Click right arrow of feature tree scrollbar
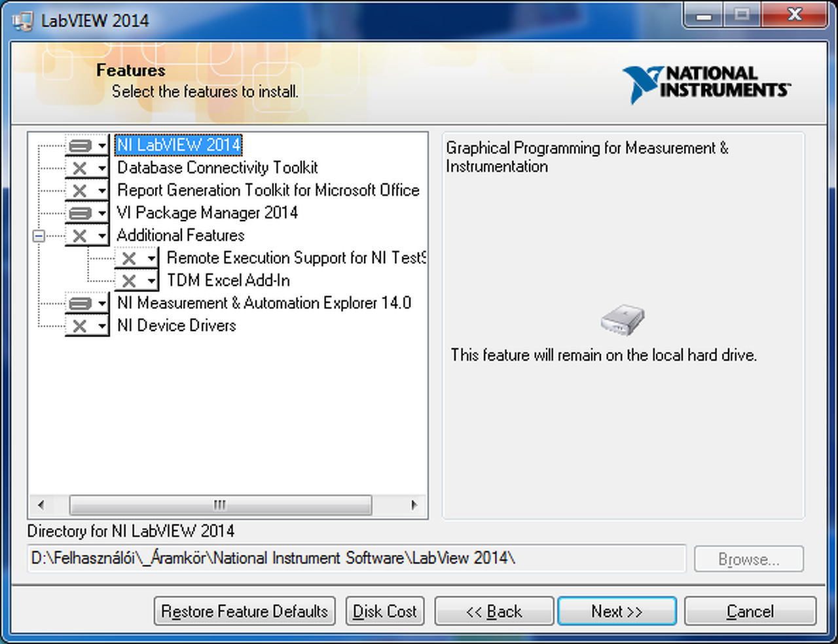 [x=414, y=505]
